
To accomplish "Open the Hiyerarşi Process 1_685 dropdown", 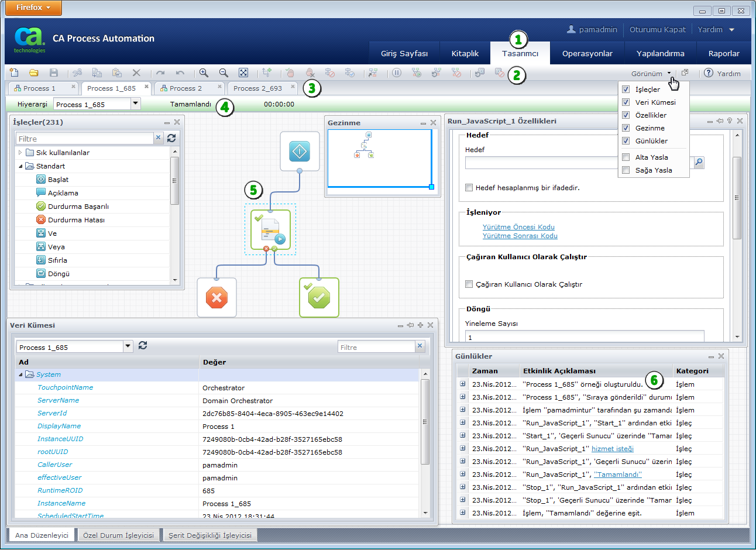I will pos(136,104).
